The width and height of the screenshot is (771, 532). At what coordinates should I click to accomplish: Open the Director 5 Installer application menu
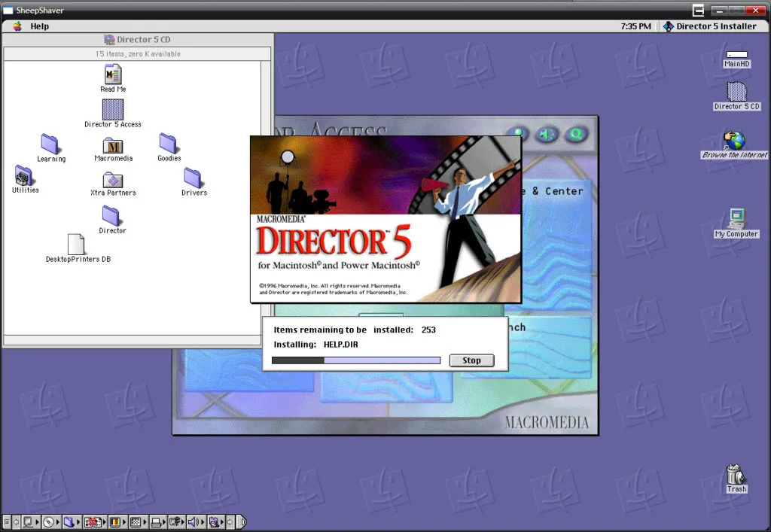coord(709,26)
